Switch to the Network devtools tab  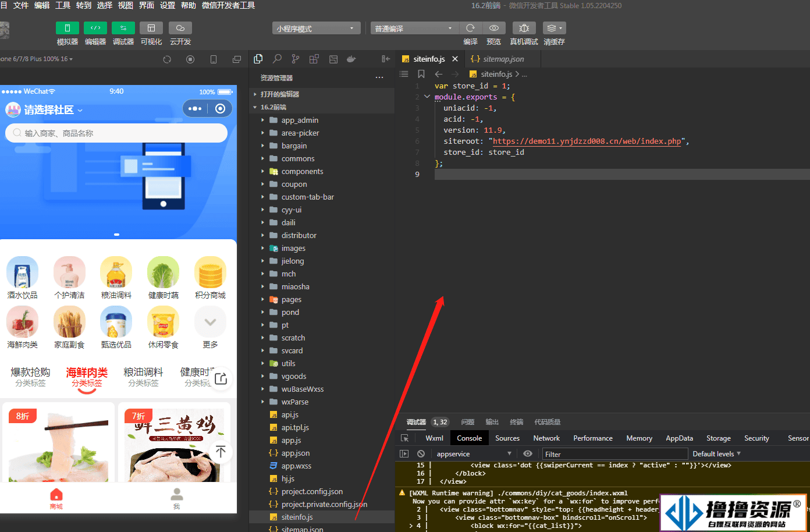[546, 438]
